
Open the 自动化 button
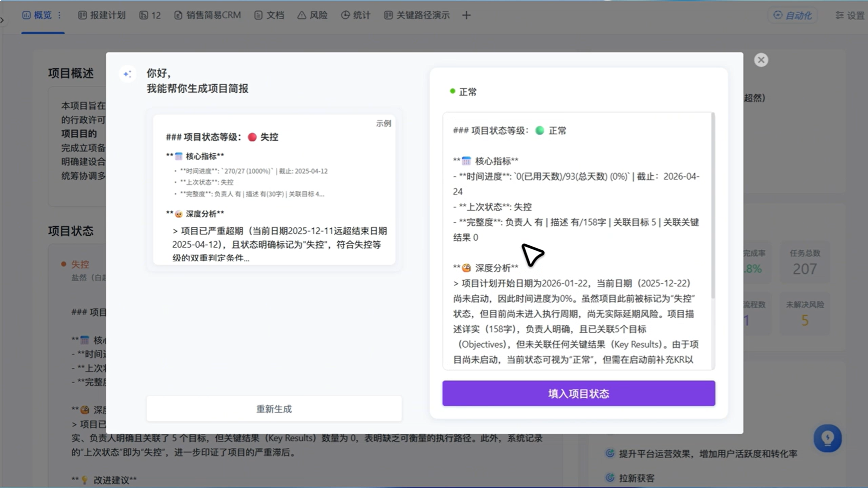click(x=792, y=15)
